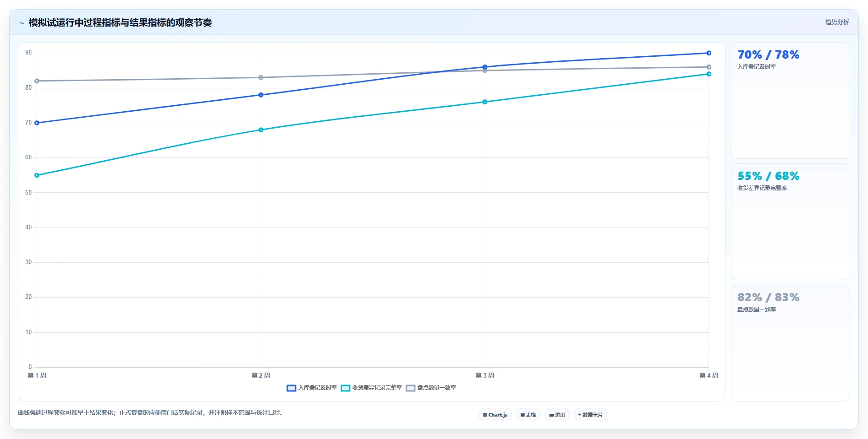Click the gray line's 第 4 周 point at 86

pos(709,67)
